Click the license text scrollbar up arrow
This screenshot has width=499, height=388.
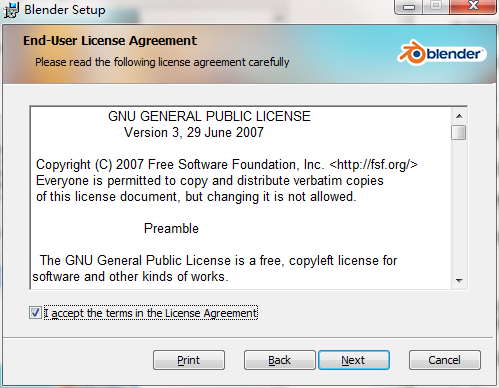pyautogui.click(x=459, y=116)
